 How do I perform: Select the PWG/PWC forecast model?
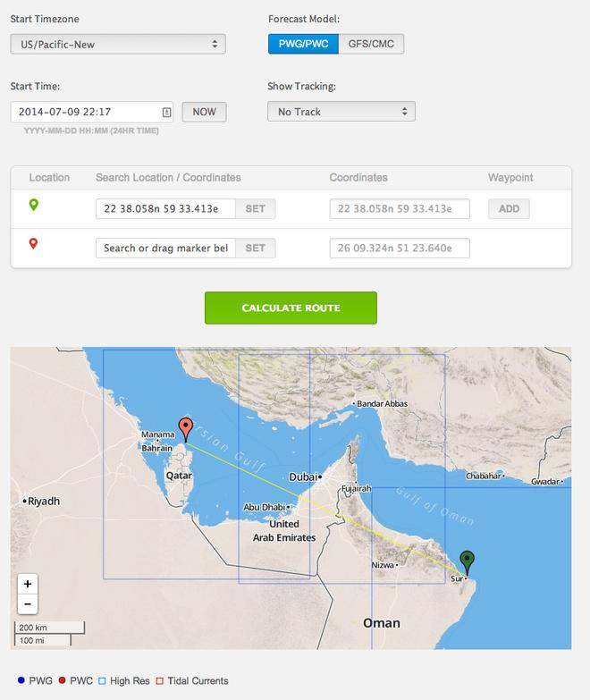coord(303,44)
